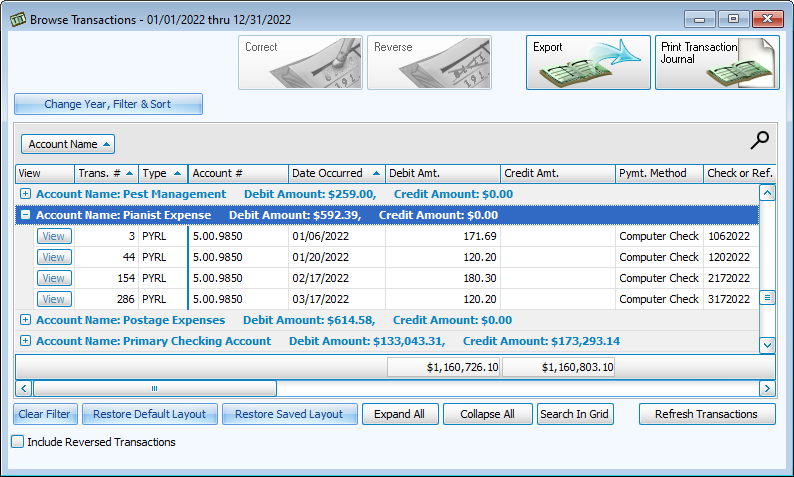Expand the Postage Expenses account group

pyautogui.click(x=26, y=320)
